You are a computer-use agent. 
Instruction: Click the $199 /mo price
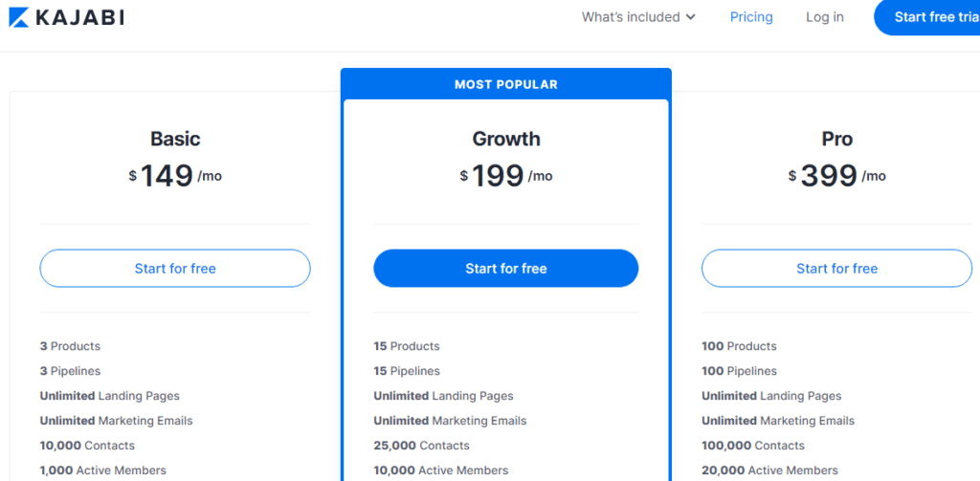point(506,176)
